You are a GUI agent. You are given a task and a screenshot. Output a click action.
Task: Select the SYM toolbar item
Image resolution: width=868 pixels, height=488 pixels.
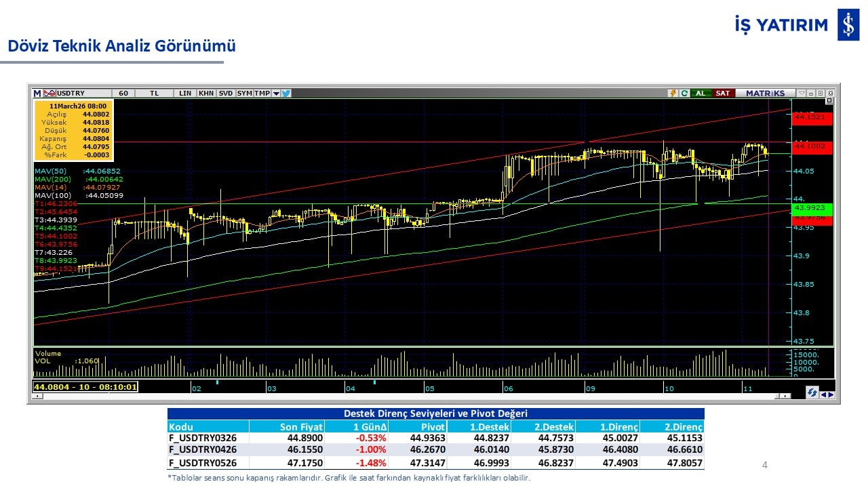click(245, 94)
